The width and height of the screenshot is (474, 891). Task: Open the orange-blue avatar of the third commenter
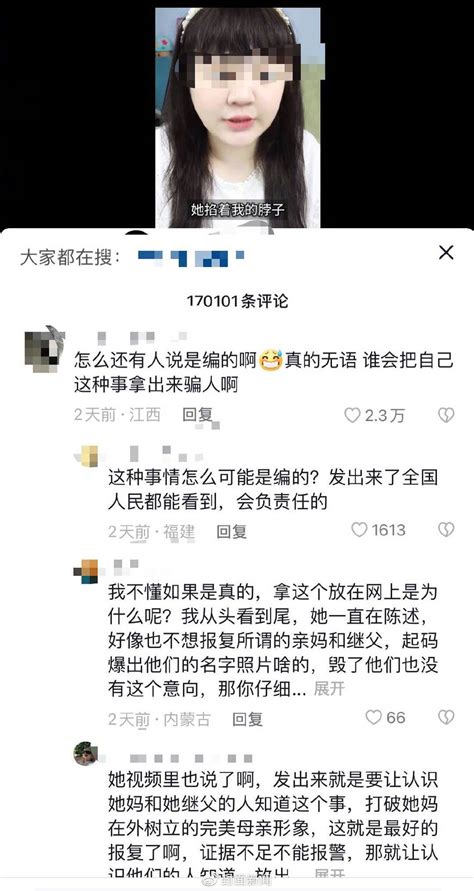[x=86, y=572]
